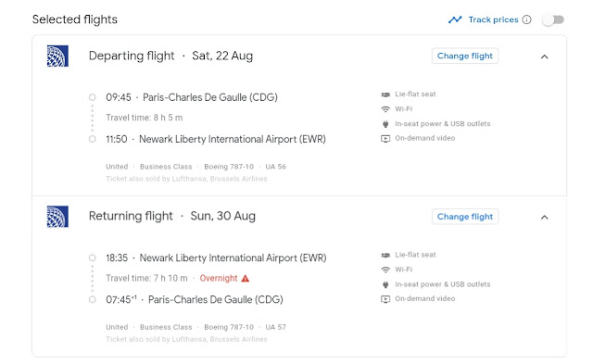Change the returning flight on 30 Aug
This screenshot has height=364, width=593.
click(465, 217)
